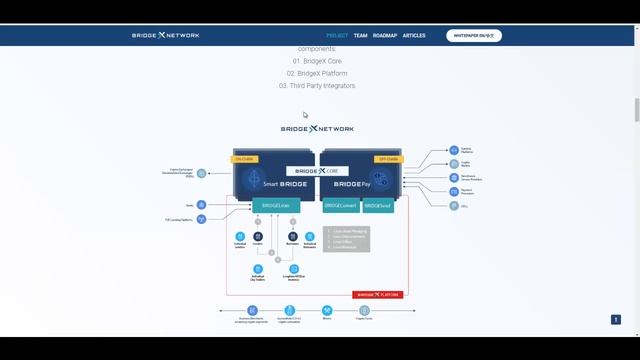The image size is (640, 360).
Task: Click the BRIDGEPay emblem icon
Action: (x=380, y=179)
